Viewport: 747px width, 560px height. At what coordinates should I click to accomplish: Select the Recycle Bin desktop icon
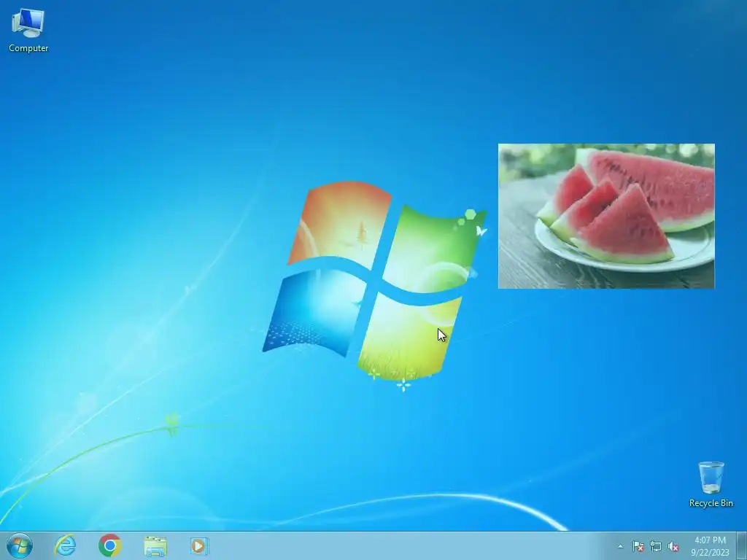[x=711, y=484]
